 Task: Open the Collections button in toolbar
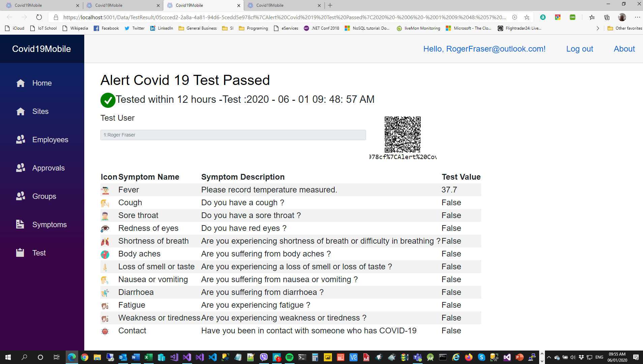pos(607,17)
